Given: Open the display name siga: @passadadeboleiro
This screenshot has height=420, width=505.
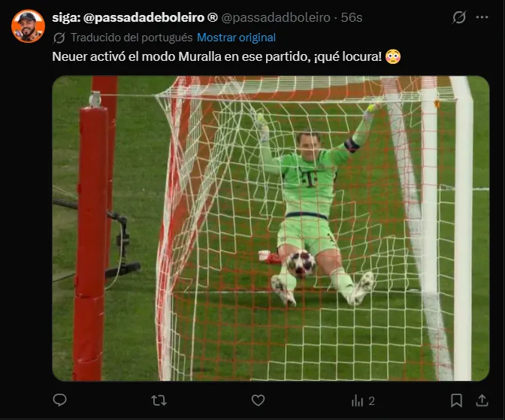Looking at the screenshot, I should (x=135, y=18).
